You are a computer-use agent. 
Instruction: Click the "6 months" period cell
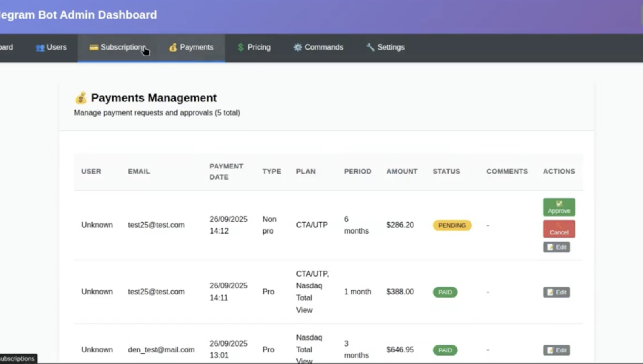[x=356, y=225]
